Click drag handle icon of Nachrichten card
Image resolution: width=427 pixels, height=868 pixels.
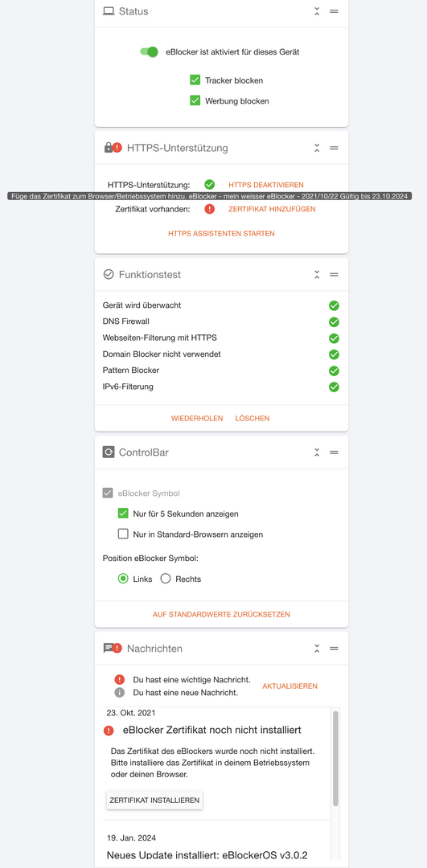[334, 649]
